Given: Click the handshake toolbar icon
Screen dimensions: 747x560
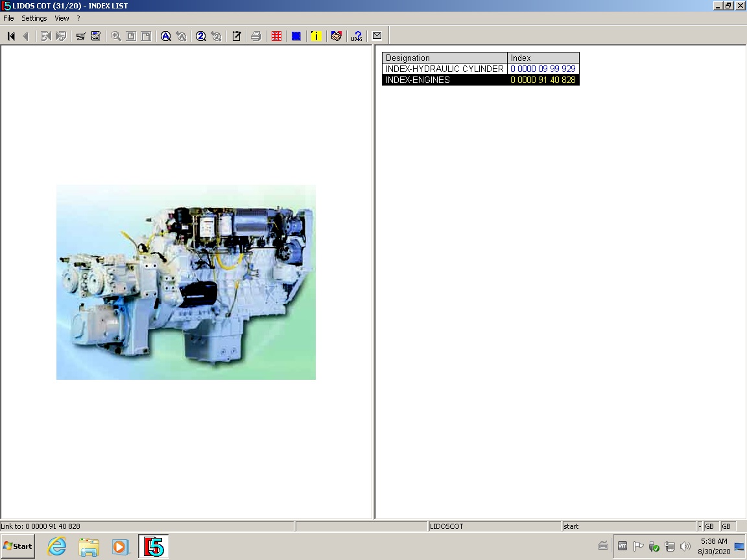Looking at the screenshot, I should 337,36.
